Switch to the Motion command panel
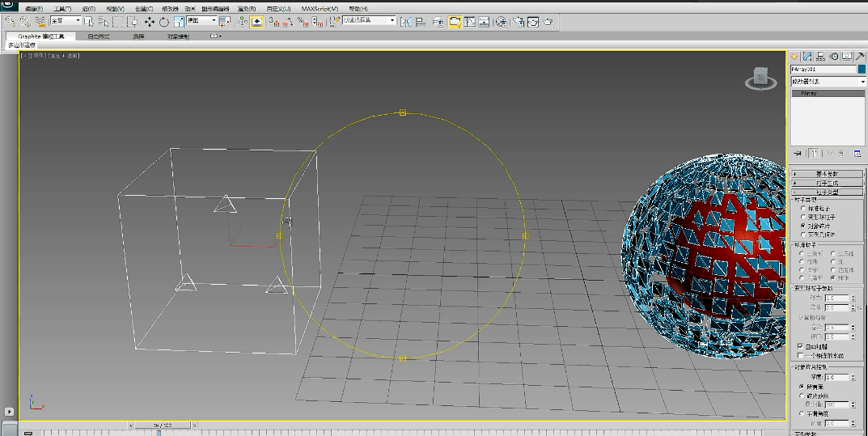Viewport: 868px width, 436px height. tap(834, 57)
